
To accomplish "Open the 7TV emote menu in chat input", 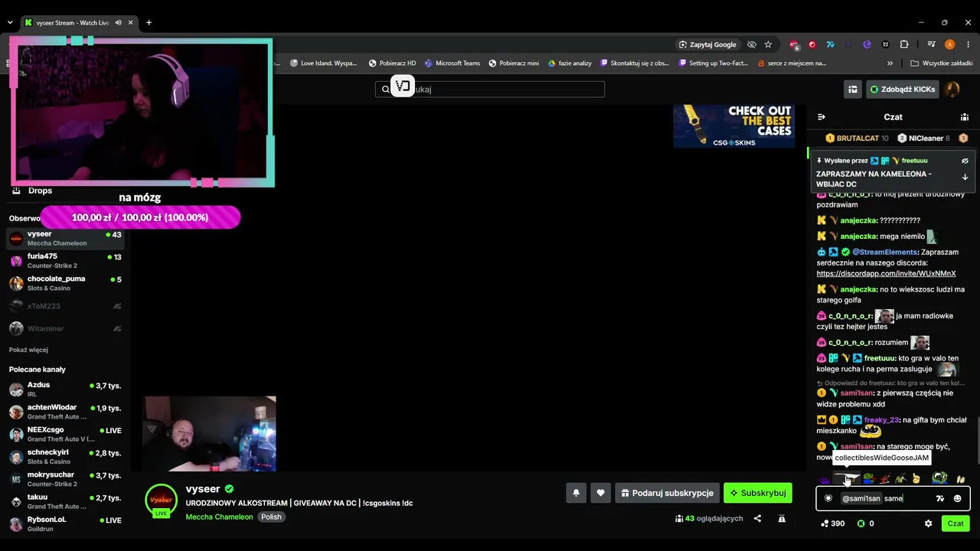I will [x=940, y=498].
